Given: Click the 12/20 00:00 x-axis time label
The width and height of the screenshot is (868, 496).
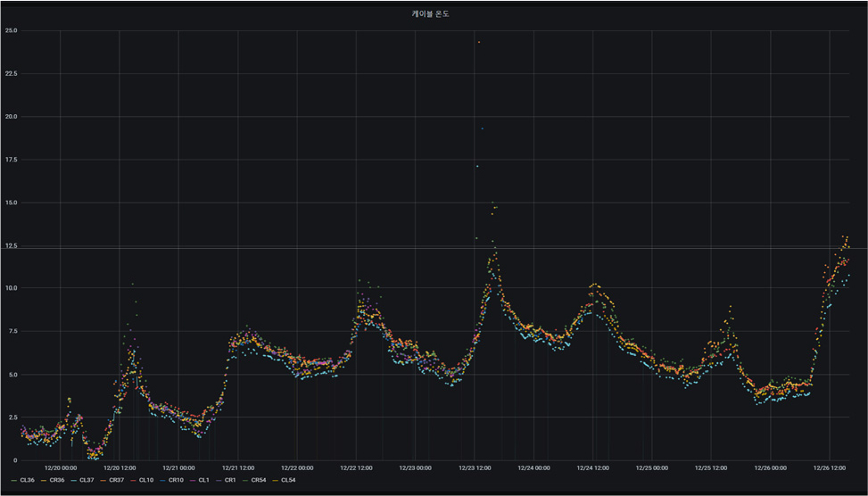Looking at the screenshot, I should [x=60, y=467].
